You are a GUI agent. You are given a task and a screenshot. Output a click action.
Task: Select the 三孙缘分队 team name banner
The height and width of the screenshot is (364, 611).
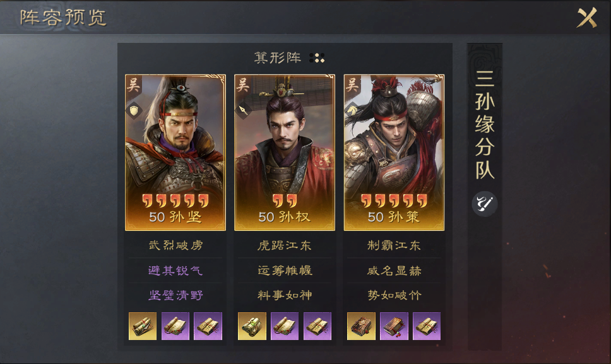coord(485,124)
